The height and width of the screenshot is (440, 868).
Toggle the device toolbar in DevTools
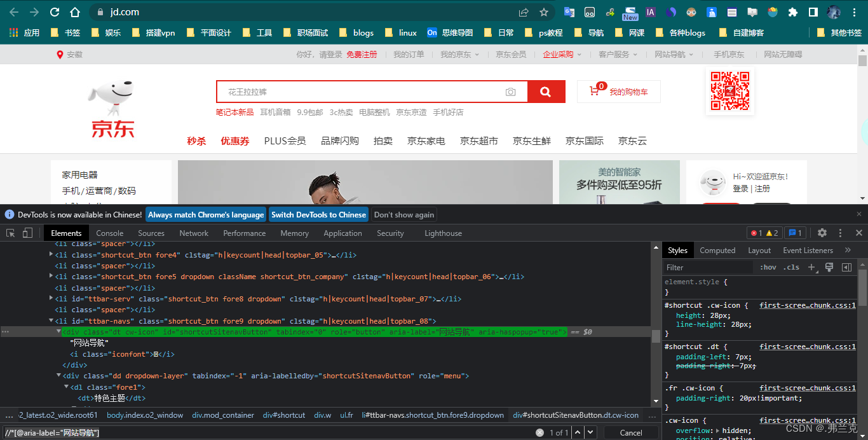tap(27, 233)
